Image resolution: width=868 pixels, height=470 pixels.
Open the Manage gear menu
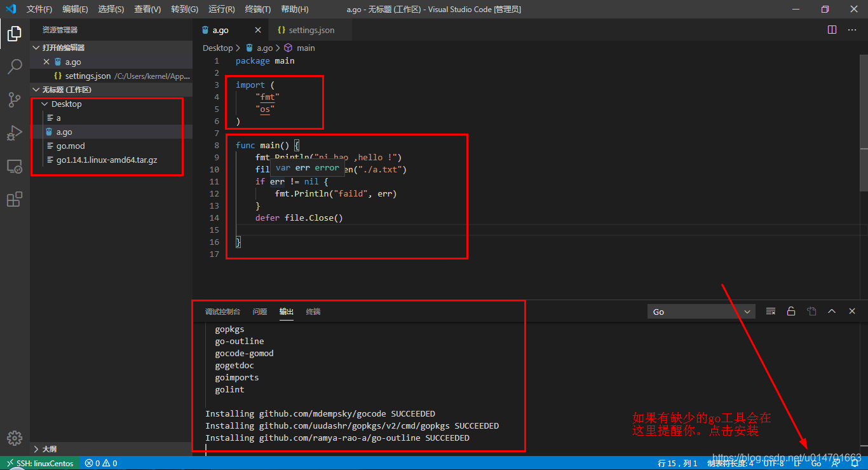point(15,438)
